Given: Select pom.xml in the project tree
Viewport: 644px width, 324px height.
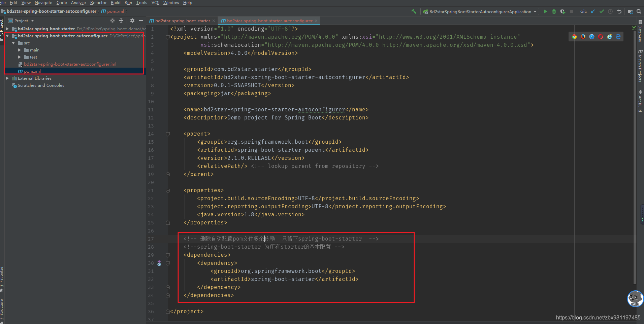Looking at the screenshot, I should (x=32, y=71).
